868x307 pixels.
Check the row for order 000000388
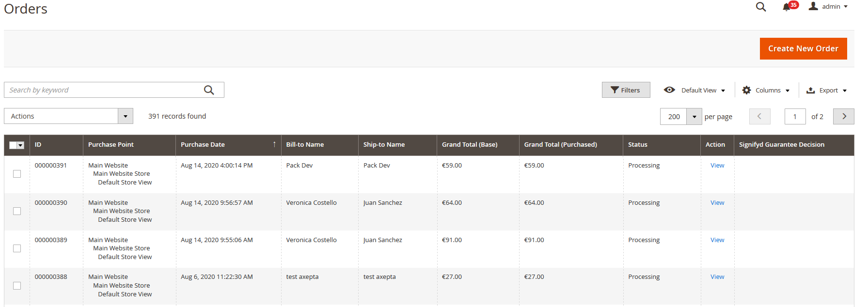coord(17,286)
